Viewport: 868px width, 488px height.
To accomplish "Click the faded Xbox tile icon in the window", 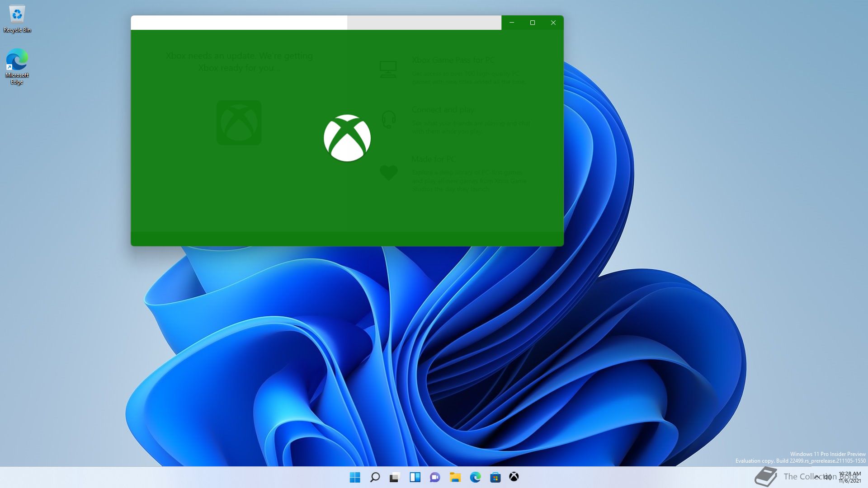I will point(239,123).
